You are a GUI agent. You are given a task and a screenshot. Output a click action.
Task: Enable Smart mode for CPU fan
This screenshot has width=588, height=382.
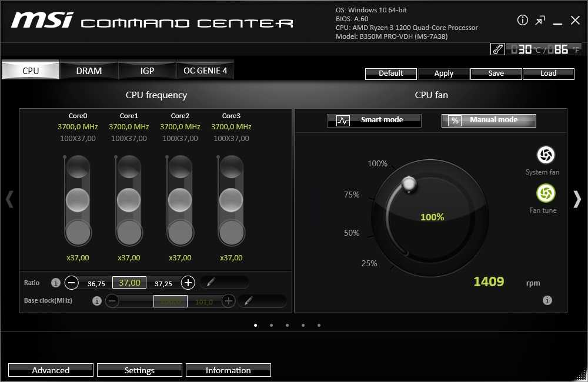(374, 120)
